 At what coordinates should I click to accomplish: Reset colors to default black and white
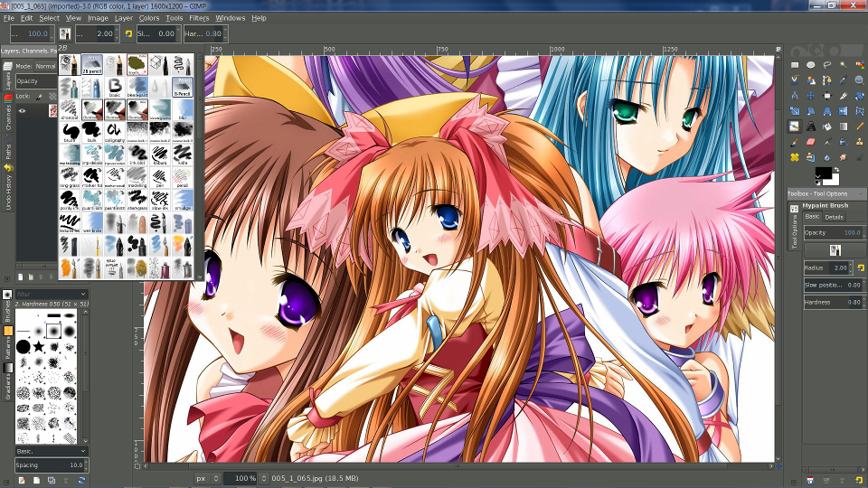click(817, 183)
